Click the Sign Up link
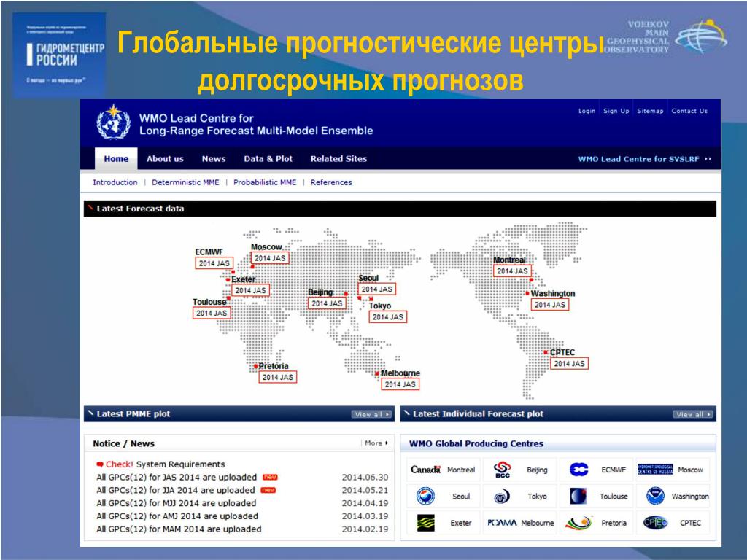Viewport: 747px width, 560px height. (x=616, y=111)
